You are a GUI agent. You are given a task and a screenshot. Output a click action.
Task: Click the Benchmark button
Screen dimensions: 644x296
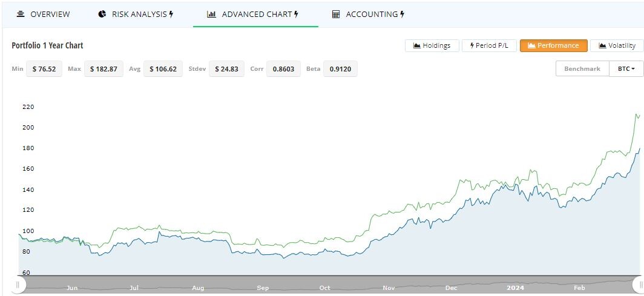(582, 68)
